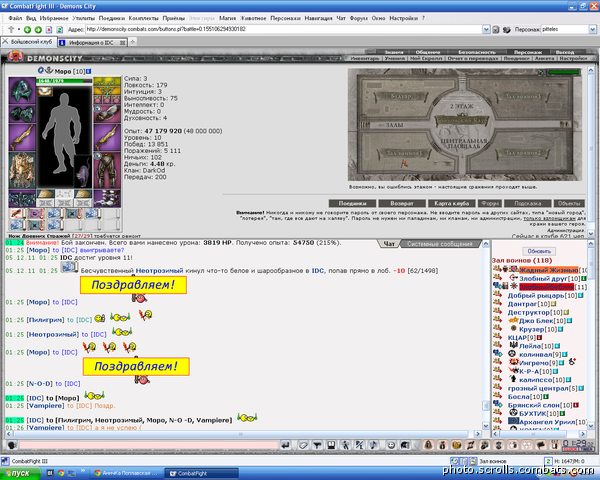The height and width of the screenshot is (480, 600).
Task: Open a new tab with plus button
Action: pos(133,42)
